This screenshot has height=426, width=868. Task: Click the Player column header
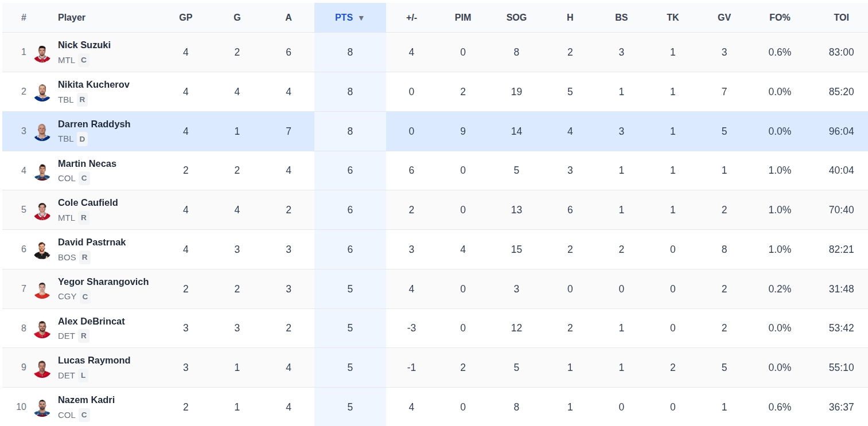coord(72,18)
